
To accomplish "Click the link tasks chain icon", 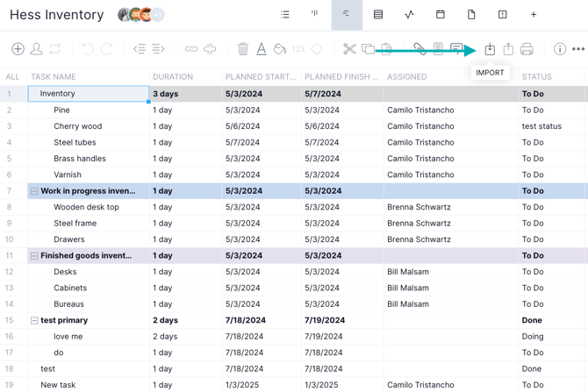I will [x=191, y=49].
